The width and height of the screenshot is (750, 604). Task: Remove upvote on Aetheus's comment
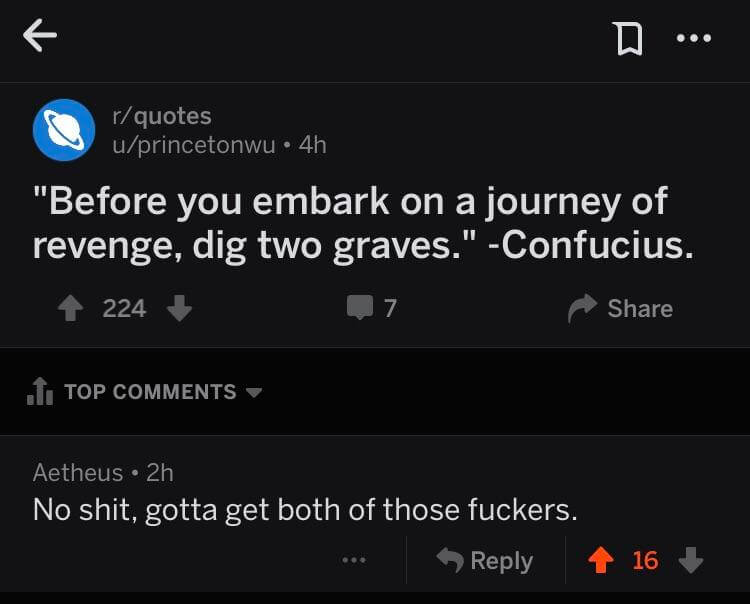[x=601, y=560]
